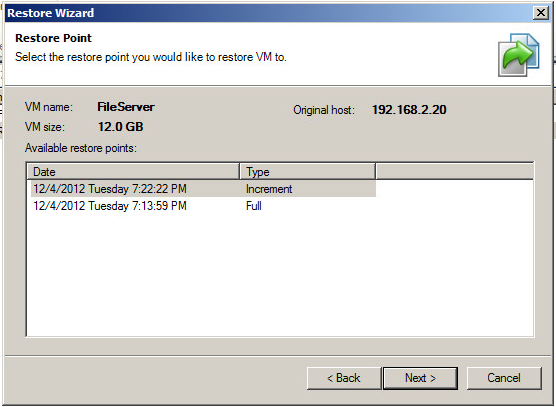Click the Increment type cell
556x407 pixels.
[x=269, y=189]
